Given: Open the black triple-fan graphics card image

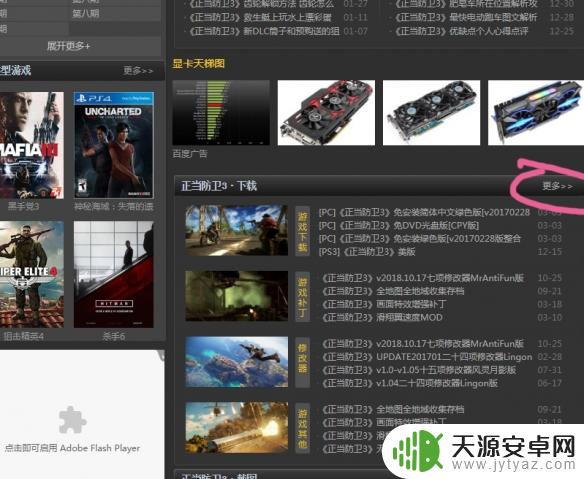Looking at the screenshot, I should (431, 112).
